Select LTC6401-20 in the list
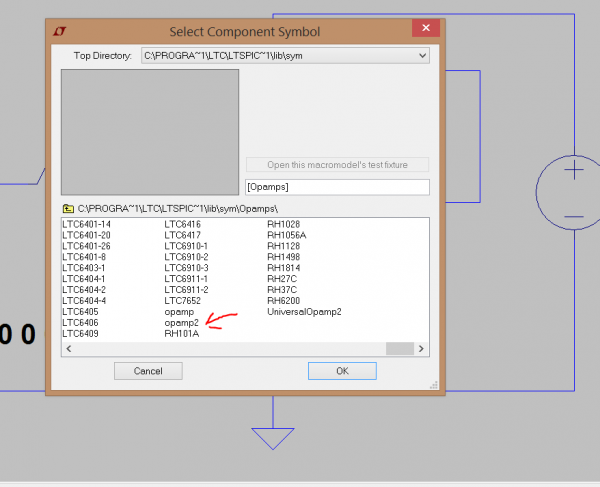The height and width of the screenshot is (487, 600). point(86,235)
